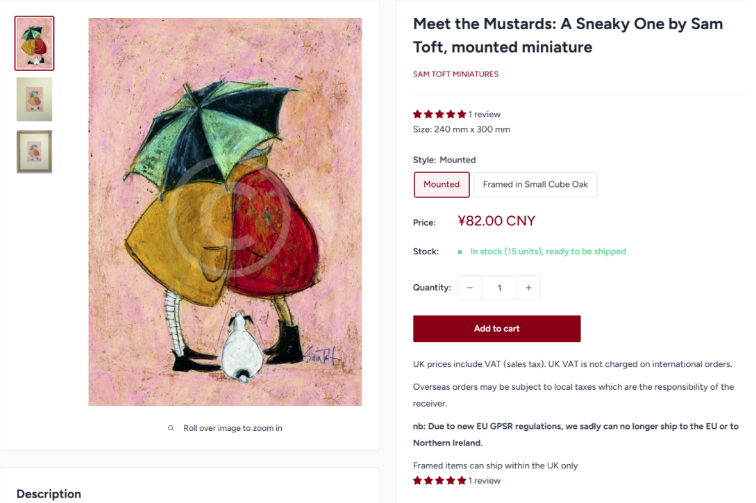
Task: Show the third framed print thumbnail
Action: click(34, 151)
